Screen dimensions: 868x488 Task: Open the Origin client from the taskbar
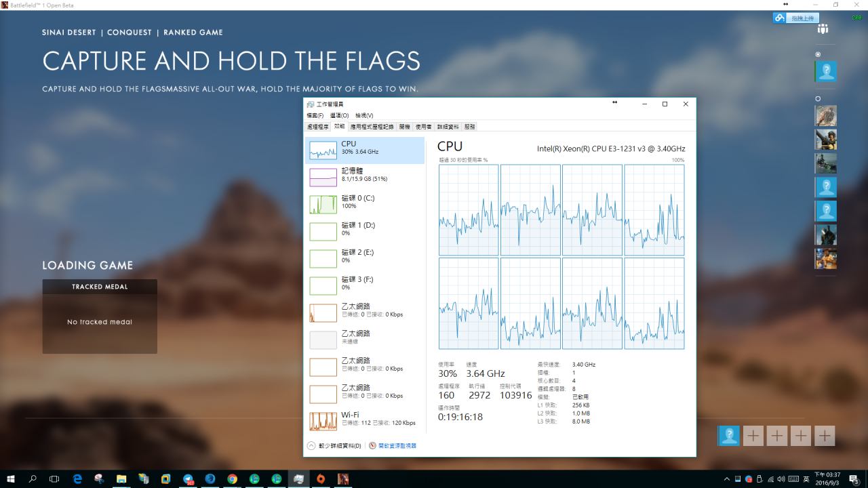coord(321,479)
